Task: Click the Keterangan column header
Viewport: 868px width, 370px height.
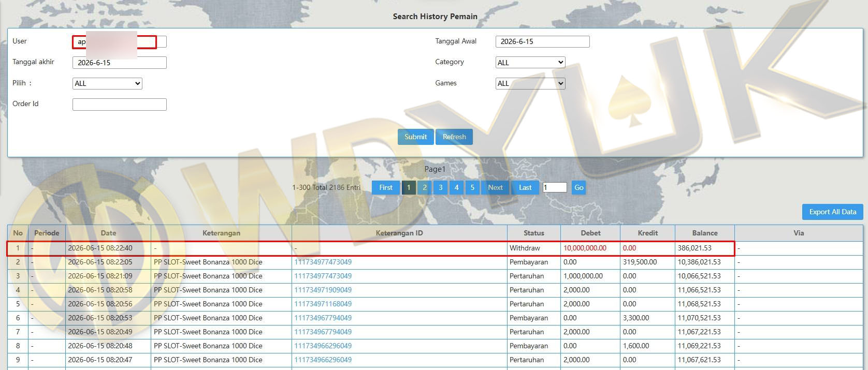Action: tap(221, 233)
